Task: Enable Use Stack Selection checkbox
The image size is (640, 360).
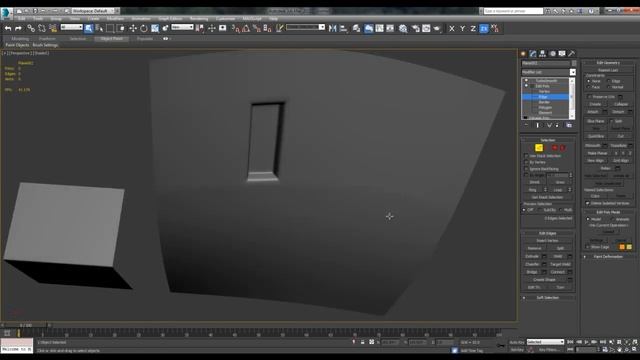Action: tap(526, 156)
